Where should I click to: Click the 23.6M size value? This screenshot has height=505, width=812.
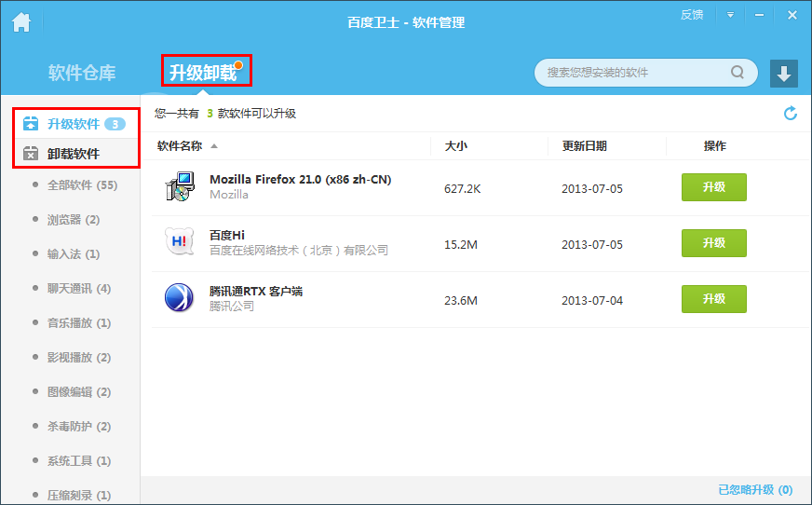pyautogui.click(x=461, y=300)
